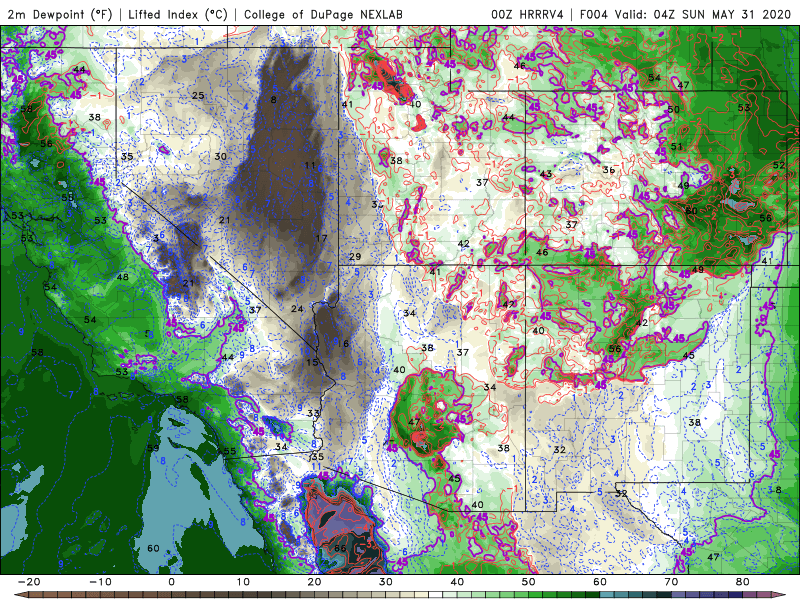
Task: Click the dewpoint value '16' on the map
Action: [x=343, y=343]
